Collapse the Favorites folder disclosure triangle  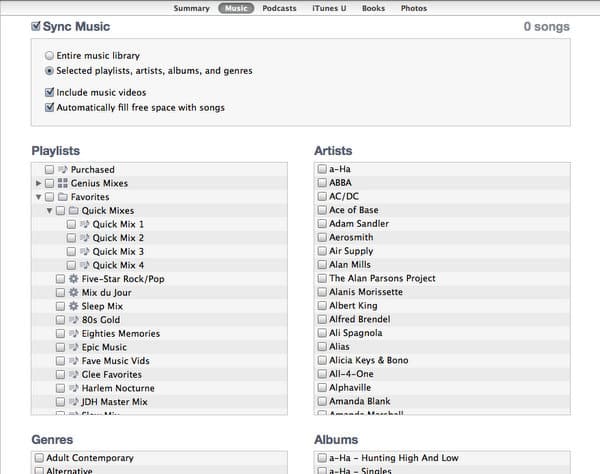click(38, 197)
